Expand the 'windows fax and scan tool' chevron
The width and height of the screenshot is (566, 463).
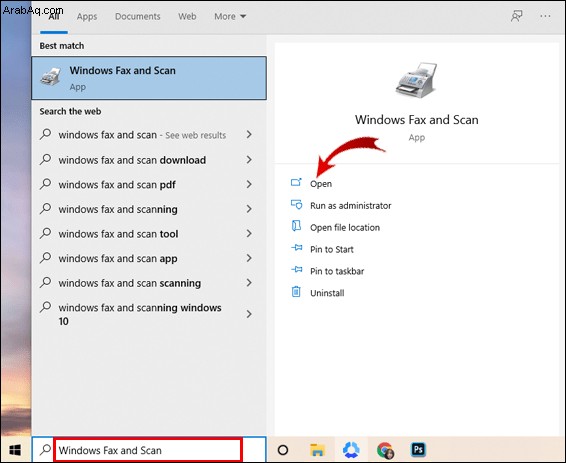pos(249,233)
